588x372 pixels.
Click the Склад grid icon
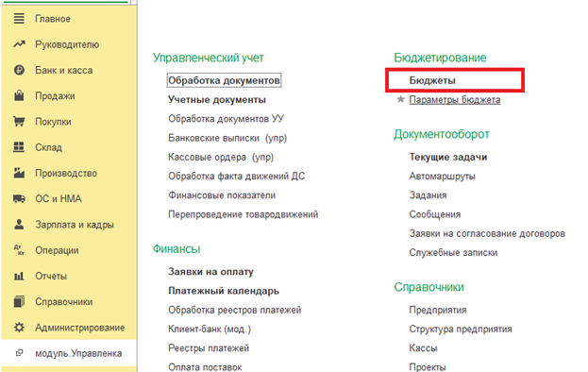point(19,147)
